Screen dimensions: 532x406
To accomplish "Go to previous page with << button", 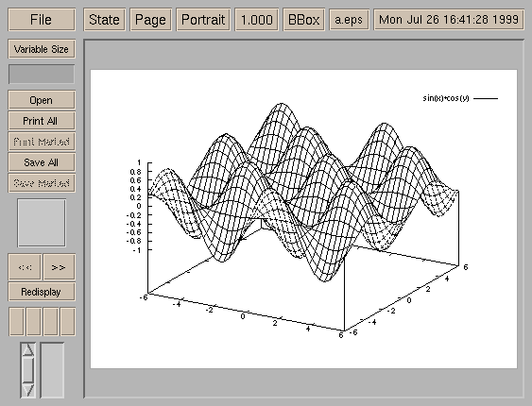I will (x=25, y=267).
